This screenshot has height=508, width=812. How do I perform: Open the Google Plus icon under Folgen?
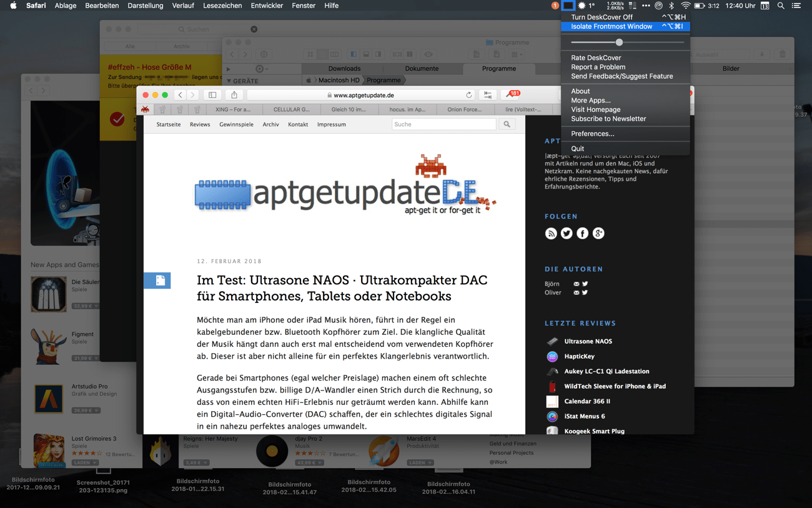click(x=598, y=233)
